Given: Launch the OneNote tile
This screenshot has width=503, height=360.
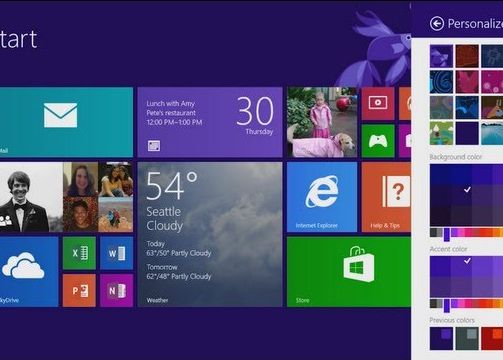Looking at the screenshot, I should coord(116,290).
